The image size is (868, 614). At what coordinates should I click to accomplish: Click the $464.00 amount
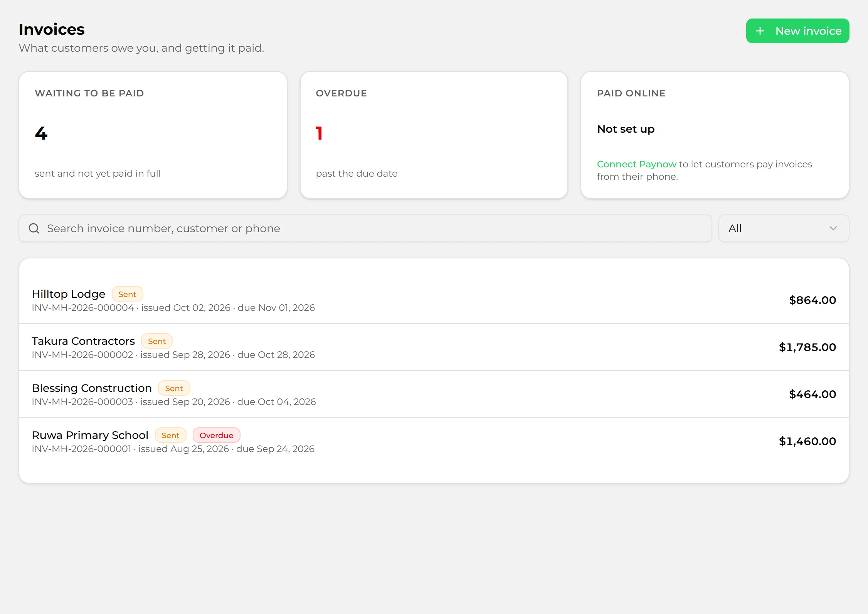(x=812, y=394)
